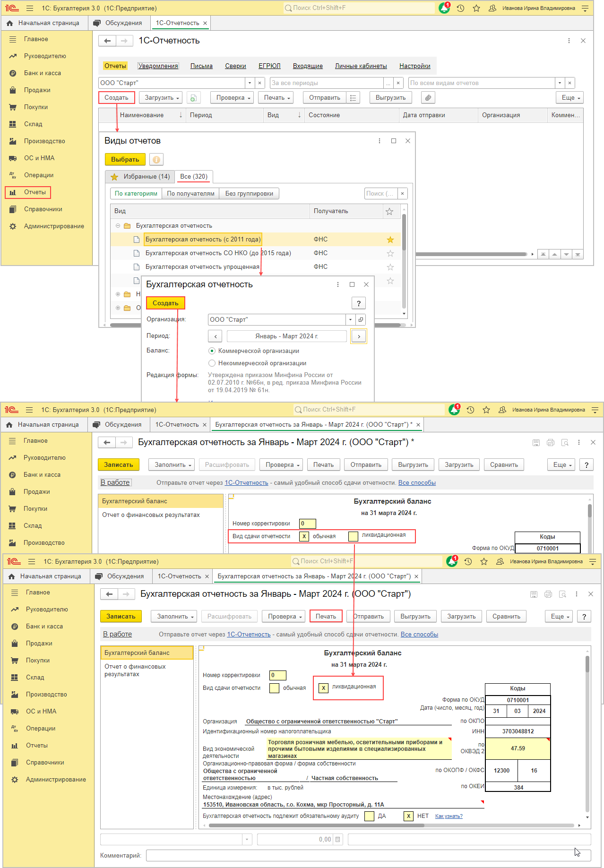Image resolution: width=604 pixels, height=868 pixels.
Task: Uncheck the НЕТ audit checkbox
Action: 409,816
